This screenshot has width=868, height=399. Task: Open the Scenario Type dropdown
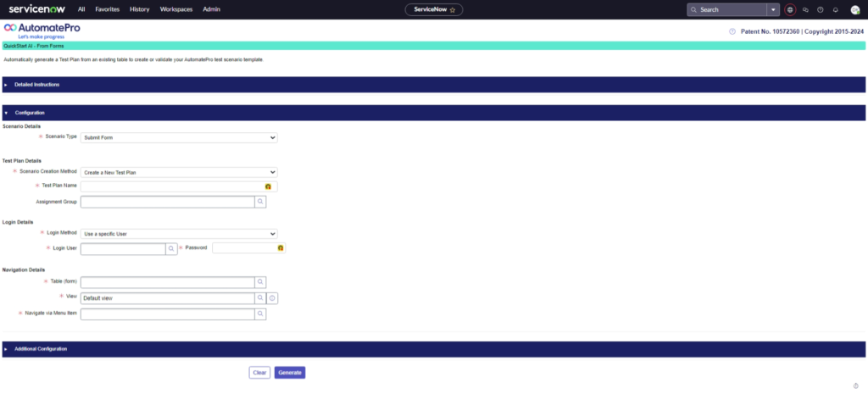[179, 137]
